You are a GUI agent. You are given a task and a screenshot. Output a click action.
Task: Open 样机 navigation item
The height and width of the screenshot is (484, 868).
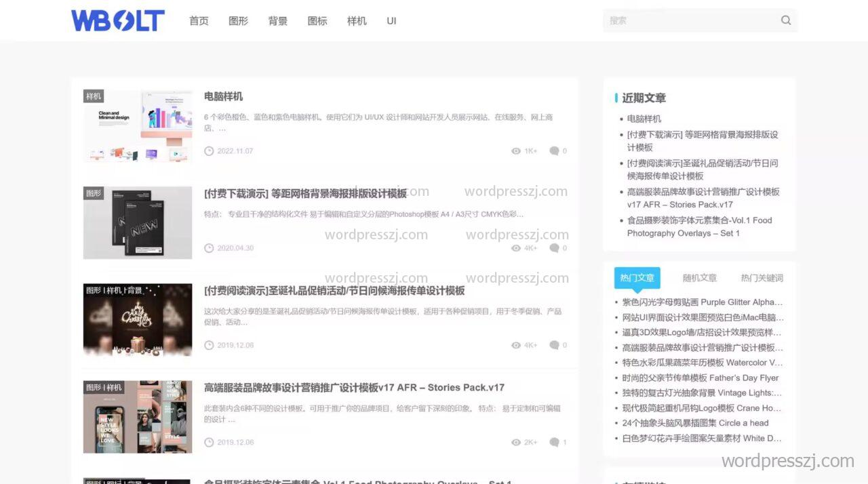(x=357, y=21)
